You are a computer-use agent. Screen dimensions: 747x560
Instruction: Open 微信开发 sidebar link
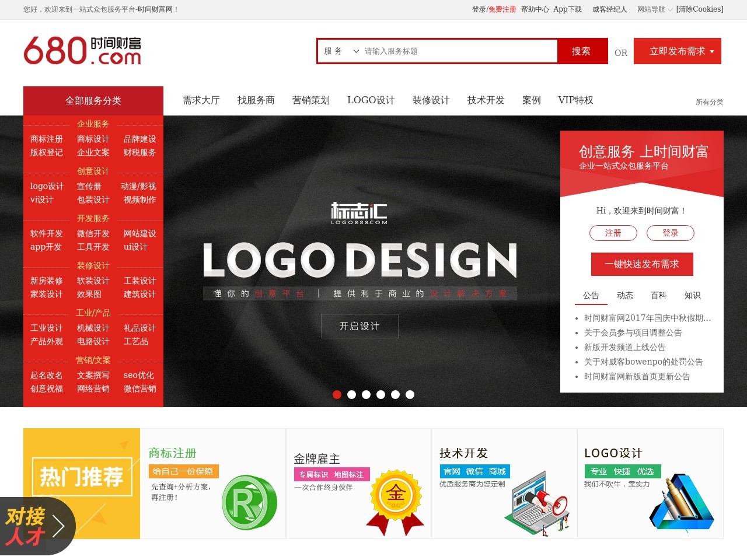pyautogui.click(x=93, y=234)
